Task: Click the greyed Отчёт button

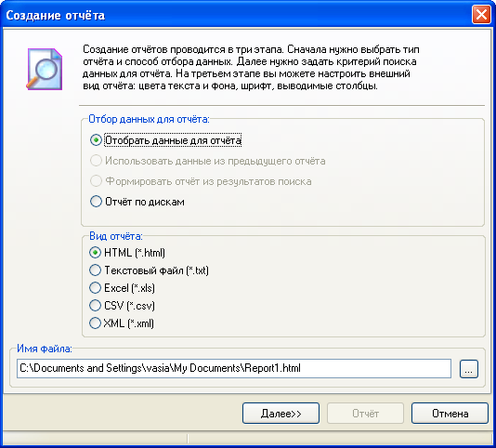Action: [x=365, y=414]
